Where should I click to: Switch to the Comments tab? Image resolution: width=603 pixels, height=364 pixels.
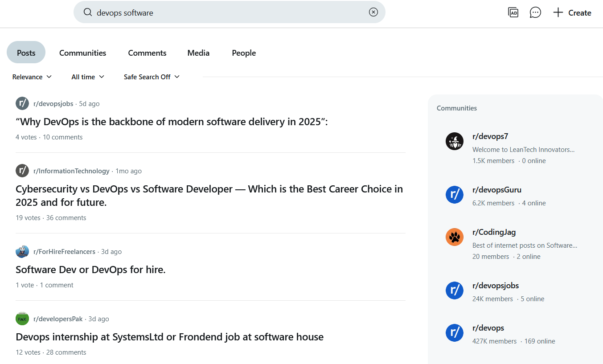click(x=147, y=53)
